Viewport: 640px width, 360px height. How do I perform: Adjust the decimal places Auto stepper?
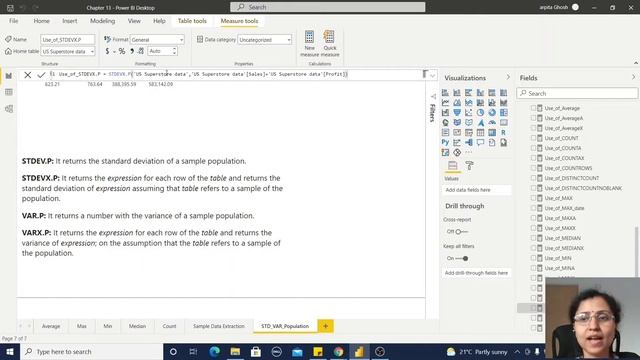(x=174, y=51)
